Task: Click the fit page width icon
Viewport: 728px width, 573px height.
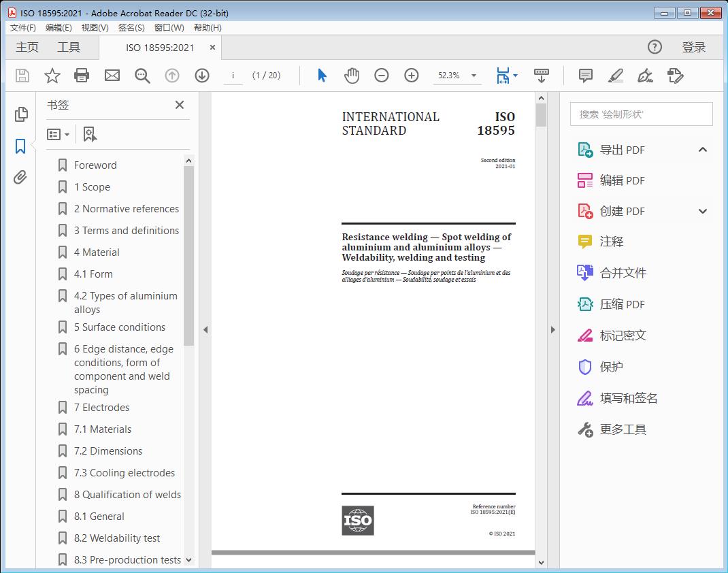Action: [503, 76]
